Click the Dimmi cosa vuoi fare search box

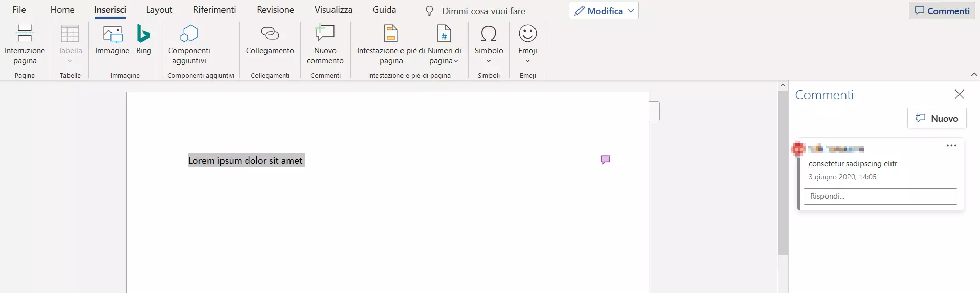pyautogui.click(x=483, y=11)
